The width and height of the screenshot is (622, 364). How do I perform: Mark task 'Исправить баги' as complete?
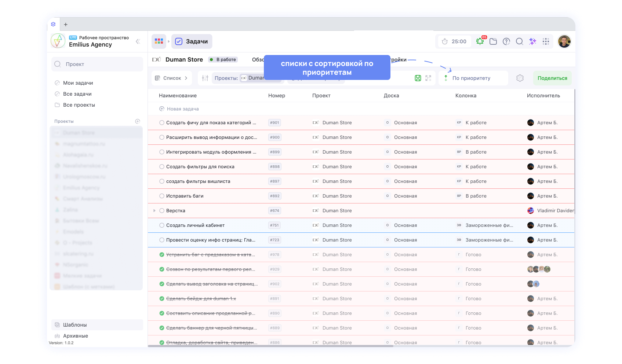point(162,196)
